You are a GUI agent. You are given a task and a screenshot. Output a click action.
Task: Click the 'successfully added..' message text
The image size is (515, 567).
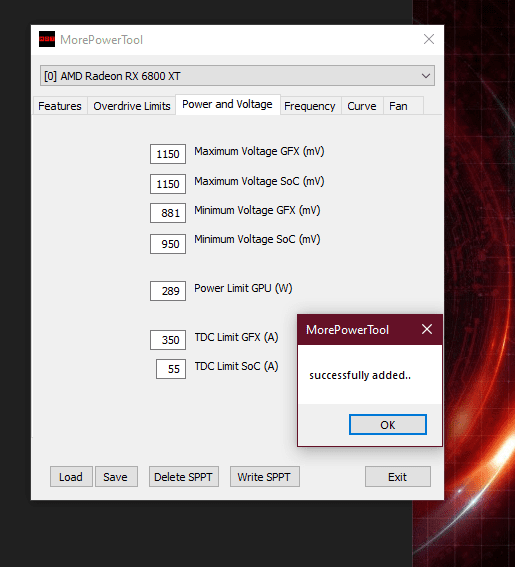coord(360,375)
